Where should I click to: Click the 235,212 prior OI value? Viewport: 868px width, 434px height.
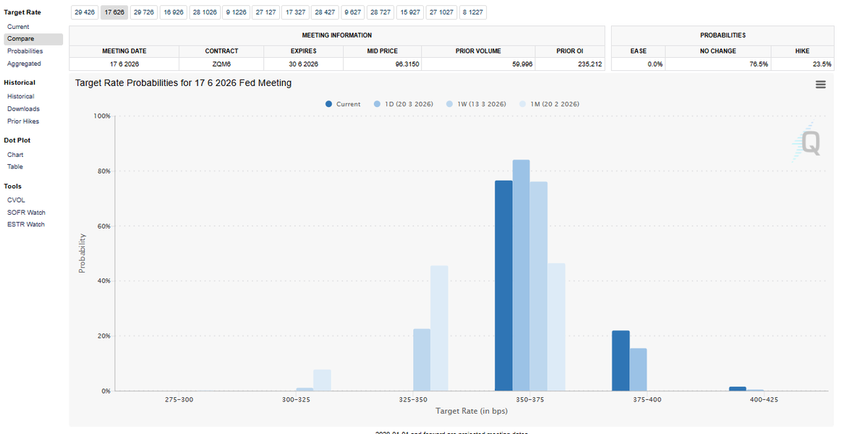[x=590, y=64]
